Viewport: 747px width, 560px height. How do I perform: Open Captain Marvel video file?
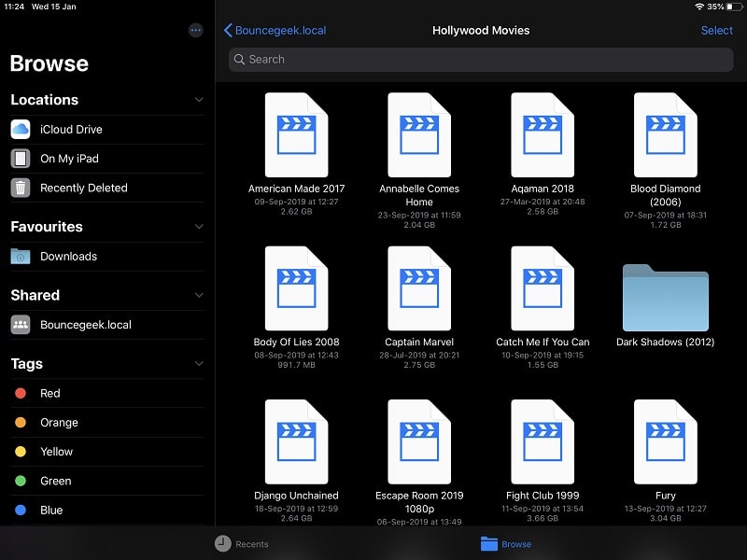(x=419, y=288)
